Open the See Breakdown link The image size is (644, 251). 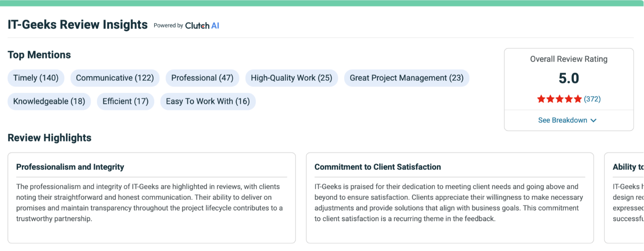(x=562, y=120)
